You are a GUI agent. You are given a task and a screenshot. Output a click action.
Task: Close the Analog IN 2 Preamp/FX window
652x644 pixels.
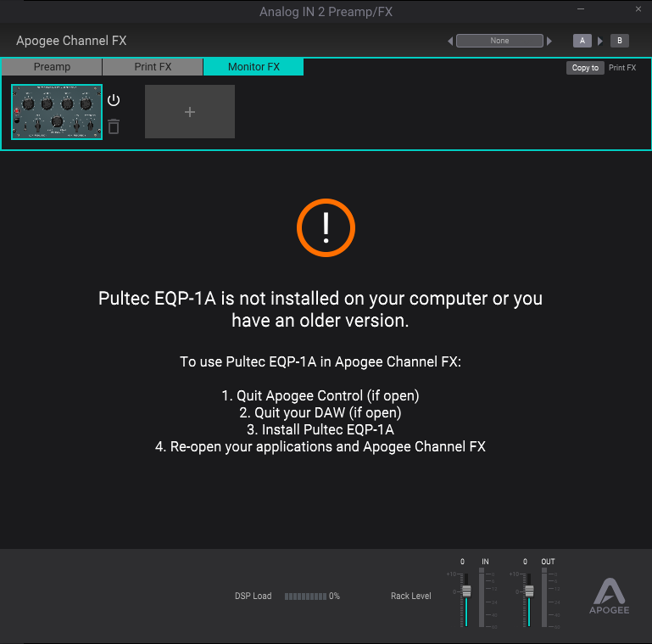638,8
